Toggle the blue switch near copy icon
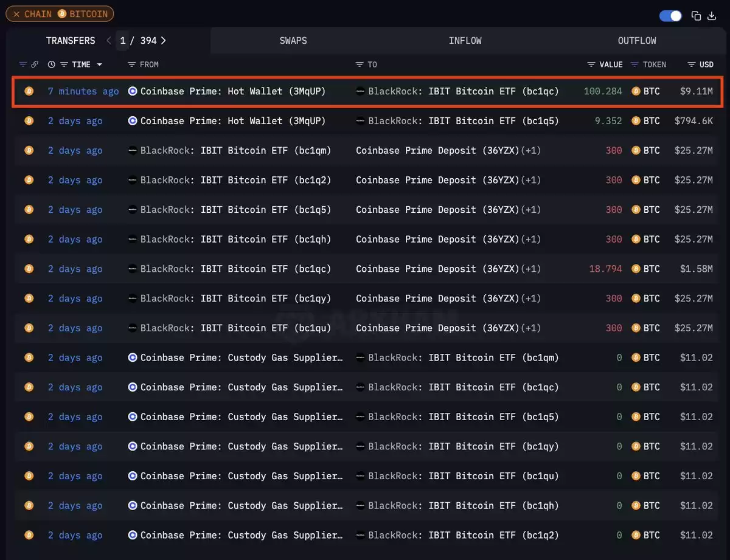730x560 pixels. coord(671,16)
